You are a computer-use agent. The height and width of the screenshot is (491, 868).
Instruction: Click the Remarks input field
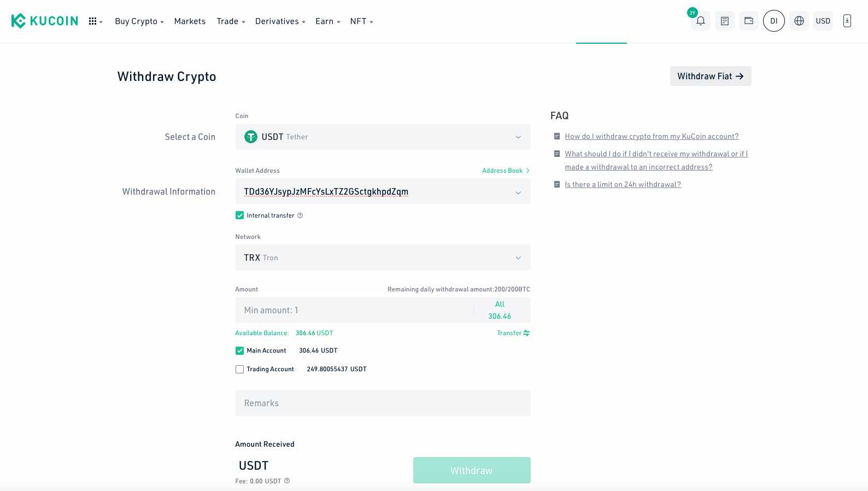click(x=383, y=403)
